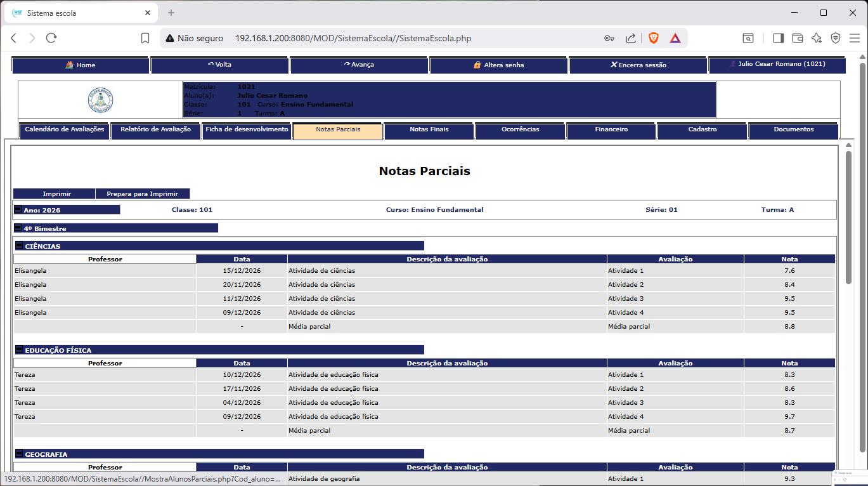Viewport: 868px width, 486px height.
Task: Click Prepara para Imprimir button
Action: click(143, 194)
